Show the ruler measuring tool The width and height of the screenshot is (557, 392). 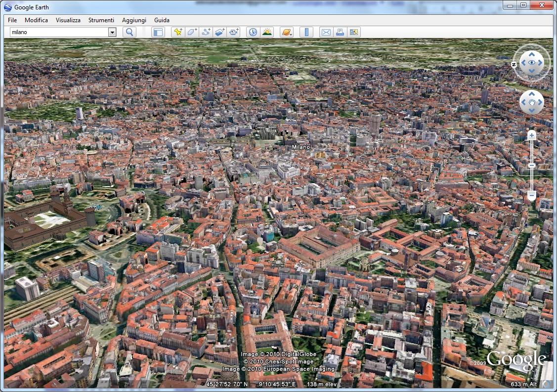pyautogui.click(x=306, y=32)
